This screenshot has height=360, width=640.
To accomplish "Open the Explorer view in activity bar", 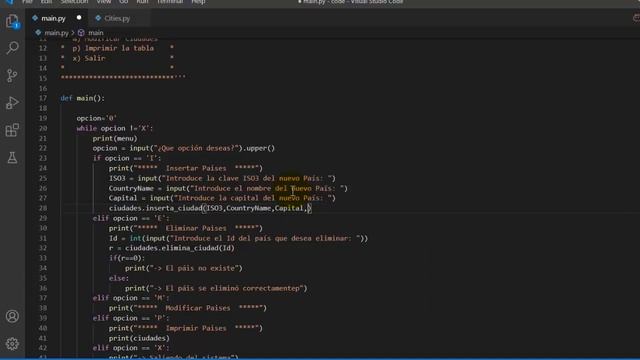I will point(12,21).
